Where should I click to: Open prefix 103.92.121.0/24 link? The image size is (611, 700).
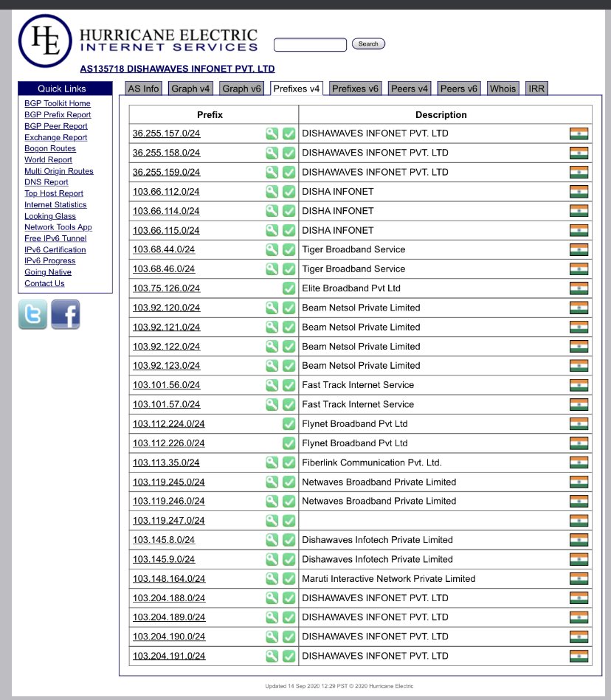point(166,328)
